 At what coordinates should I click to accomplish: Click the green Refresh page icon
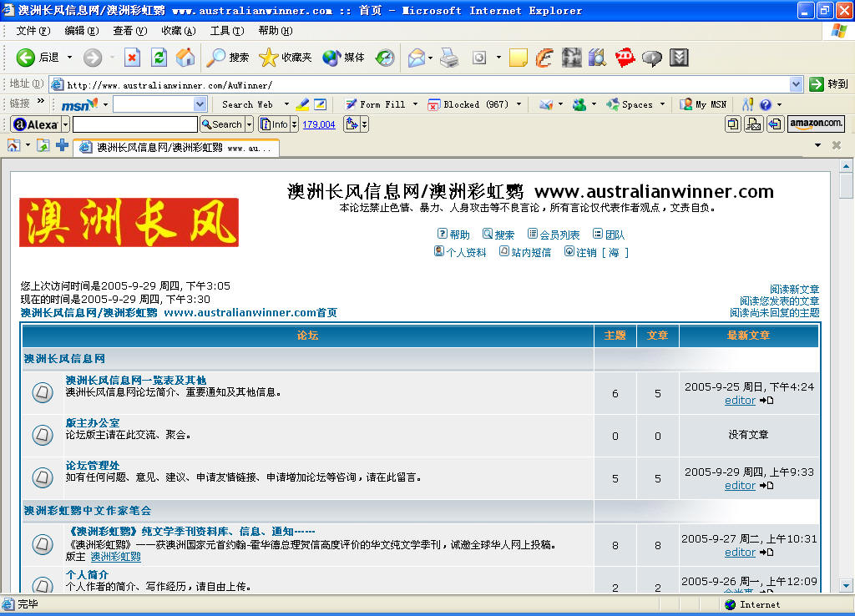click(159, 58)
